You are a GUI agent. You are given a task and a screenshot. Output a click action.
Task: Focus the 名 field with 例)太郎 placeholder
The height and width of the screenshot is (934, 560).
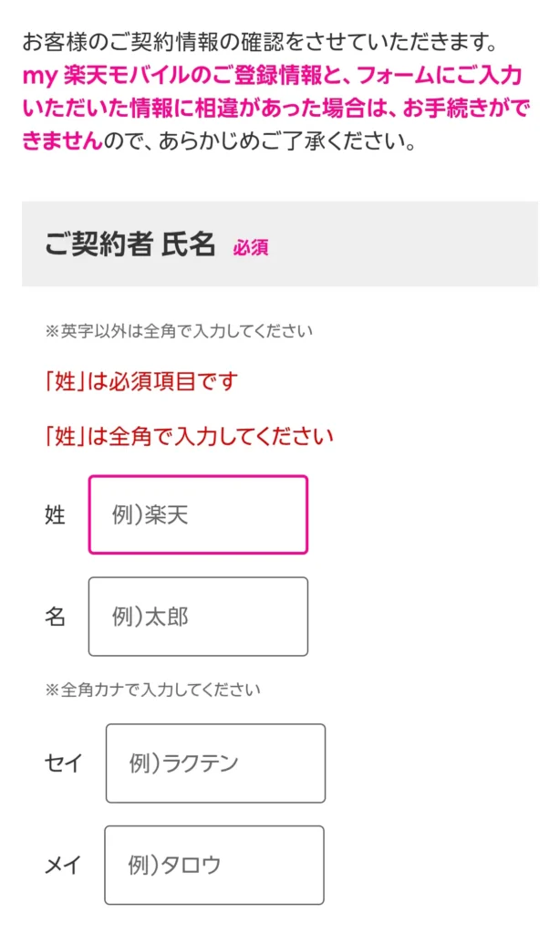[x=198, y=617]
